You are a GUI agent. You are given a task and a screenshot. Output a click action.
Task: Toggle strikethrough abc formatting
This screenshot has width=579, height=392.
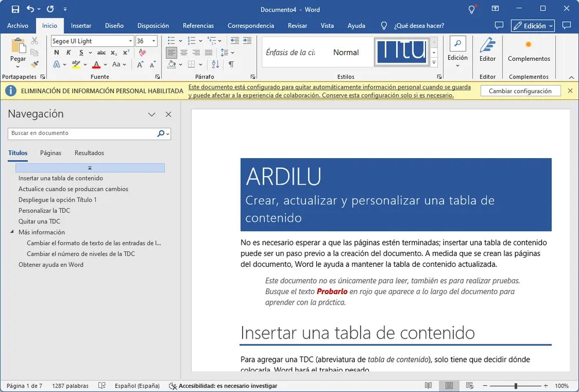click(101, 53)
